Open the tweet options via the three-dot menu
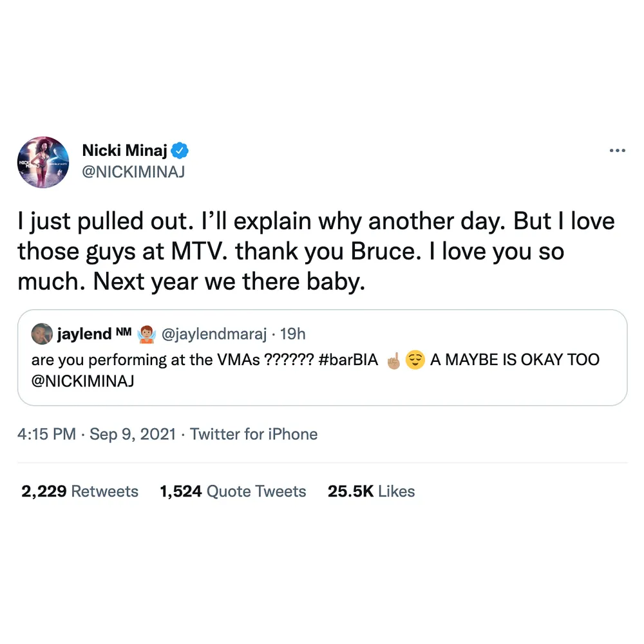The image size is (644, 644). [617, 150]
